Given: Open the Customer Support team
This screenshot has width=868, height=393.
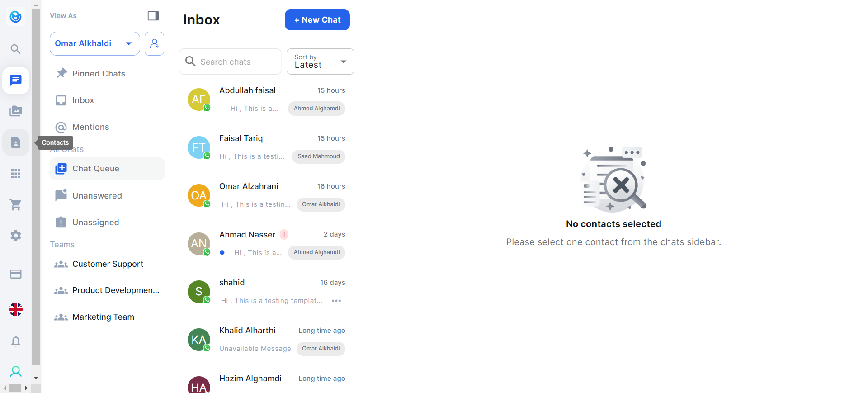Looking at the screenshot, I should click(108, 264).
